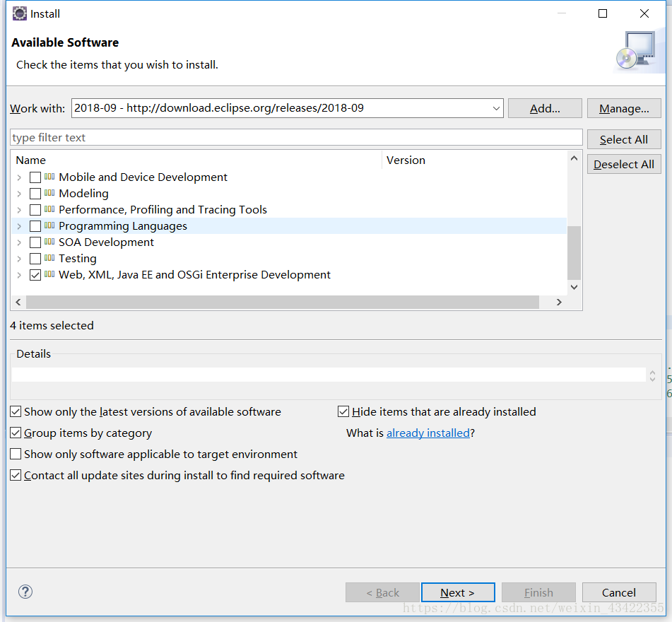Click the Version column header
The height and width of the screenshot is (622, 672).
474,160
